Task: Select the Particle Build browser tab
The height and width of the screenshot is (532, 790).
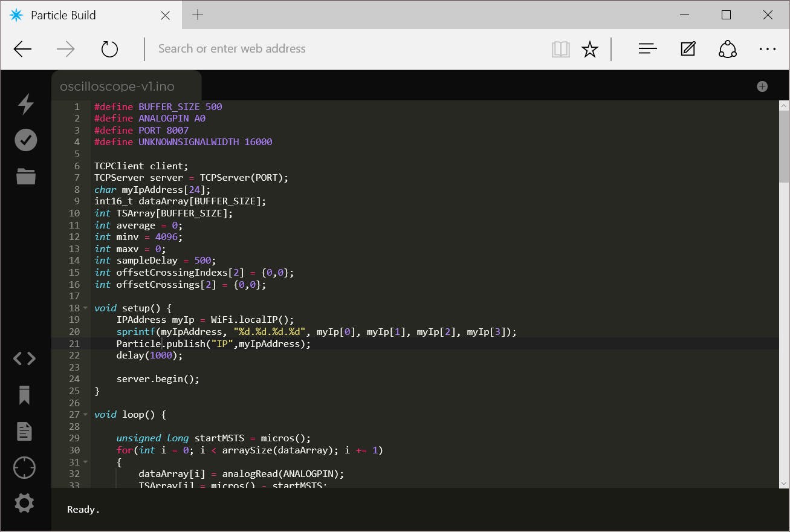Action: coord(91,15)
